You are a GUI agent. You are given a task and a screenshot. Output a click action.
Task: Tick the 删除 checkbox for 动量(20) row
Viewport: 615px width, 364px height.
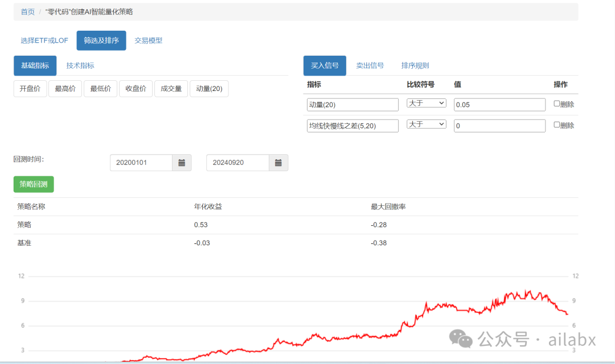point(556,104)
